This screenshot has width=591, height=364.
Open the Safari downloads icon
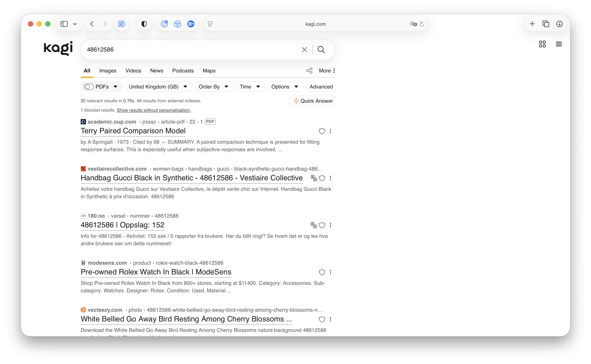coord(559,24)
